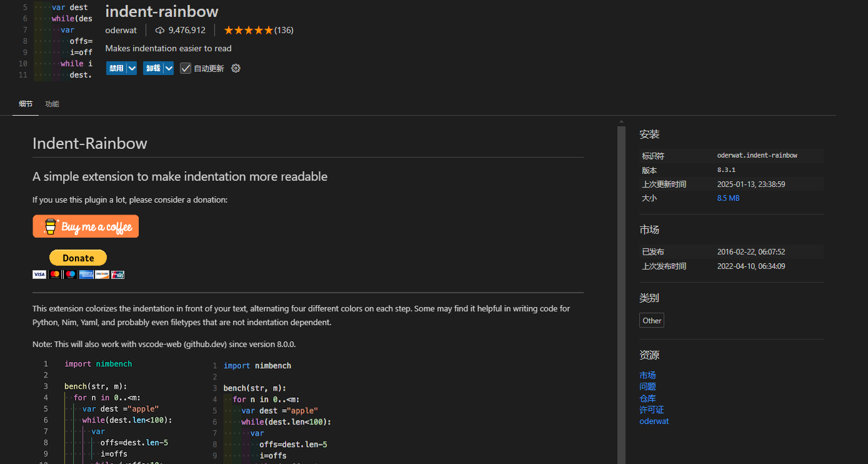Click the 已发布 label
Viewport: 868px width, 464px height.
click(x=653, y=251)
